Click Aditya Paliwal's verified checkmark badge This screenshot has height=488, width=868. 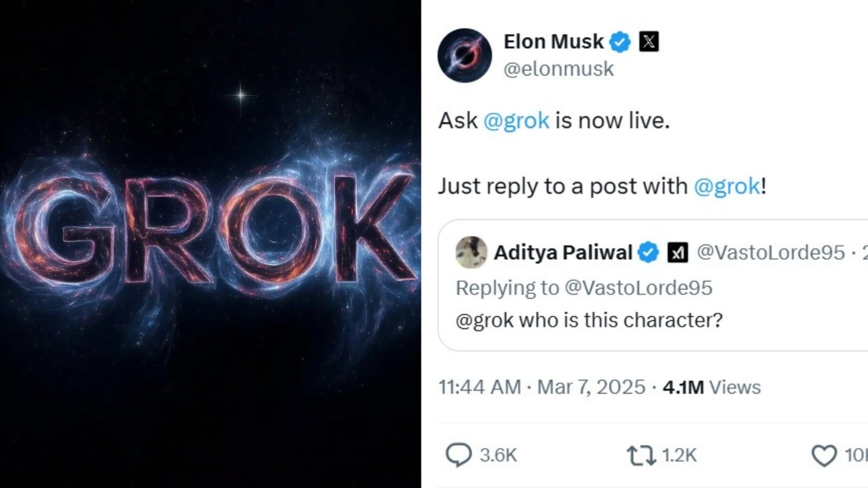648,252
